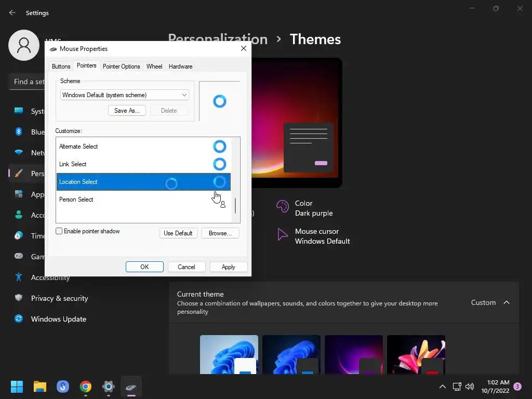Select the Link Select pointer row
The height and width of the screenshot is (399, 532).
click(x=143, y=164)
